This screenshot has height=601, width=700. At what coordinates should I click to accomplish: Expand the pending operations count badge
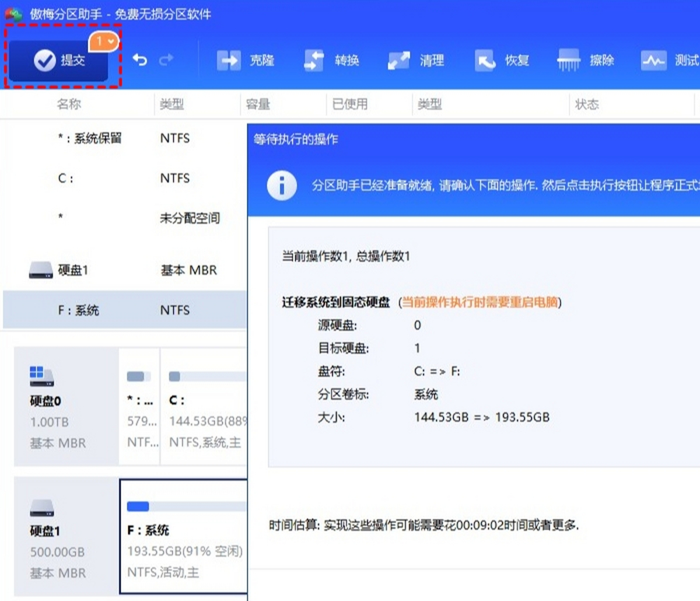[104, 41]
